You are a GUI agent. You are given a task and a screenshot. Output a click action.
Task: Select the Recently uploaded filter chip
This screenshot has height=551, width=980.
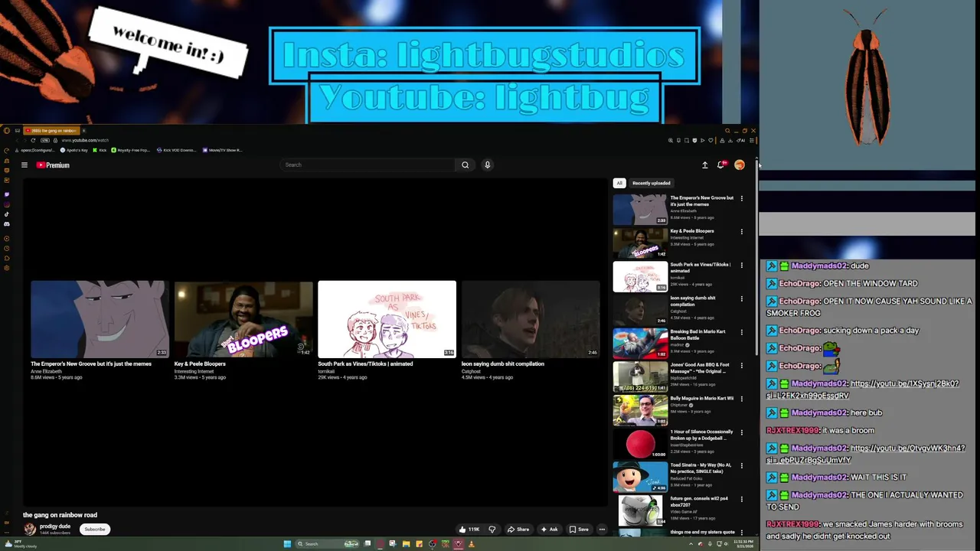tap(652, 183)
